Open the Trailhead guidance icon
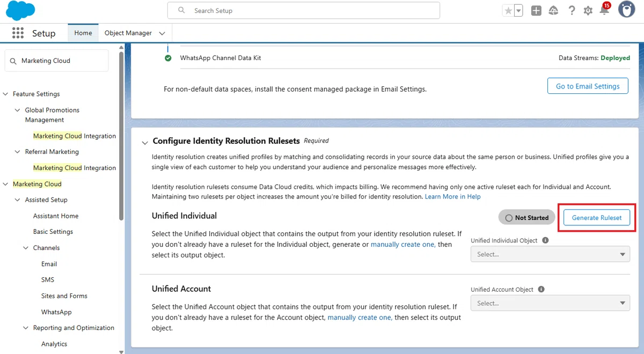 tap(553, 11)
